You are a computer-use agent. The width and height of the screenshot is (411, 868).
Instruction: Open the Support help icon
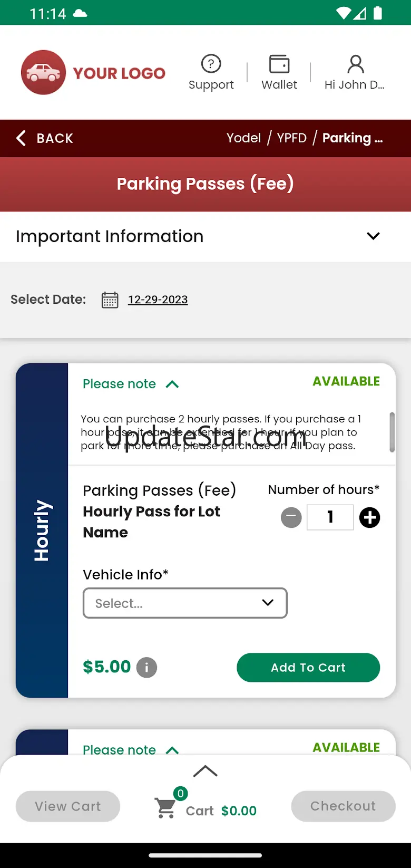pos(211,64)
